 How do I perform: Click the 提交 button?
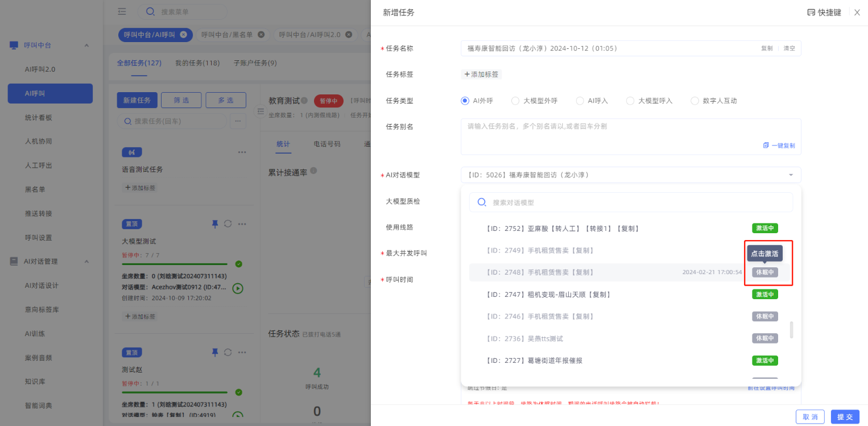point(845,417)
